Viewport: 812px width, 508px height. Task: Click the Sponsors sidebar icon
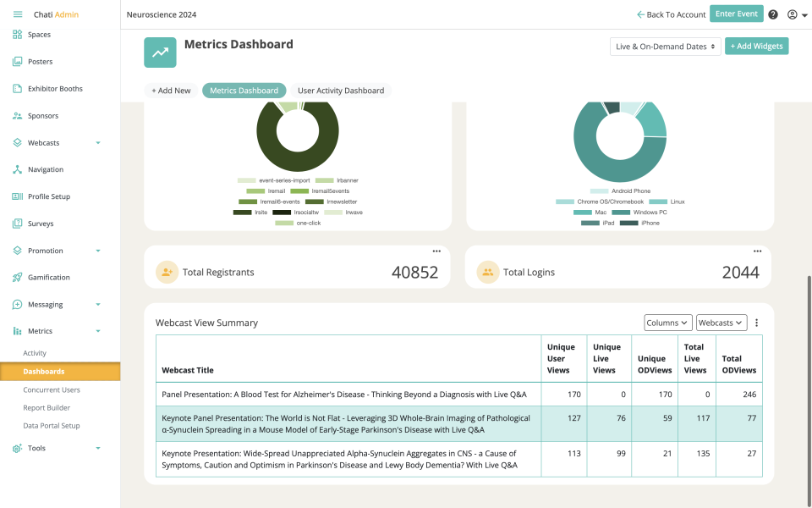tap(18, 116)
